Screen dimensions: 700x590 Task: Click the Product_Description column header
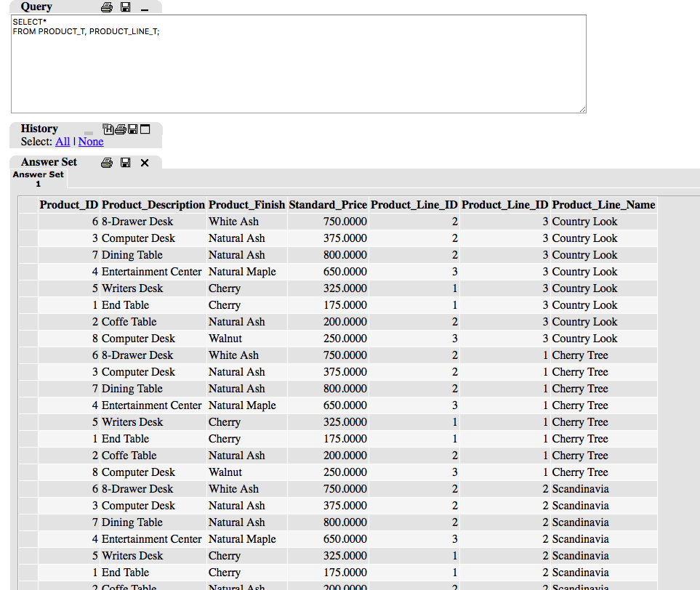(x=153, y=205)
